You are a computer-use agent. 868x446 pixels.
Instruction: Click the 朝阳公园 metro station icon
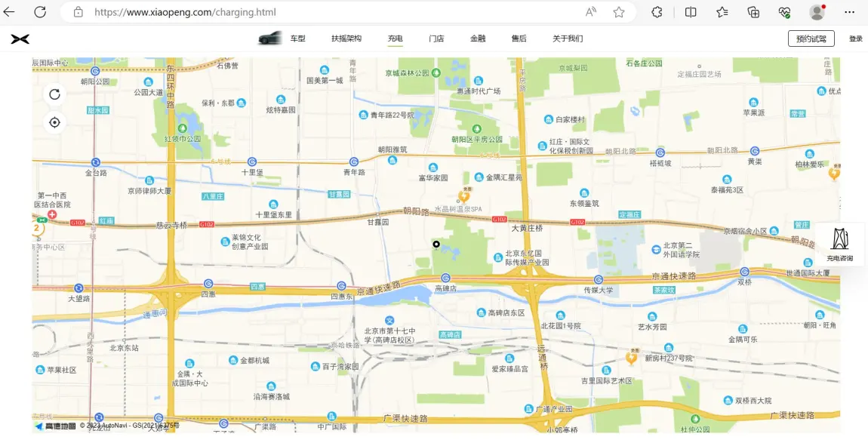click(x=95, y=71)
